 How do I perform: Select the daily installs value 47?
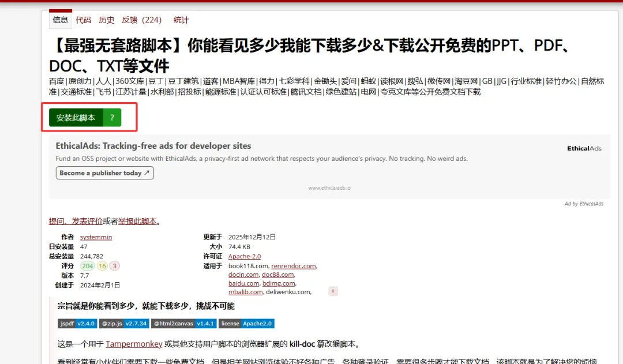pos(84,247)
